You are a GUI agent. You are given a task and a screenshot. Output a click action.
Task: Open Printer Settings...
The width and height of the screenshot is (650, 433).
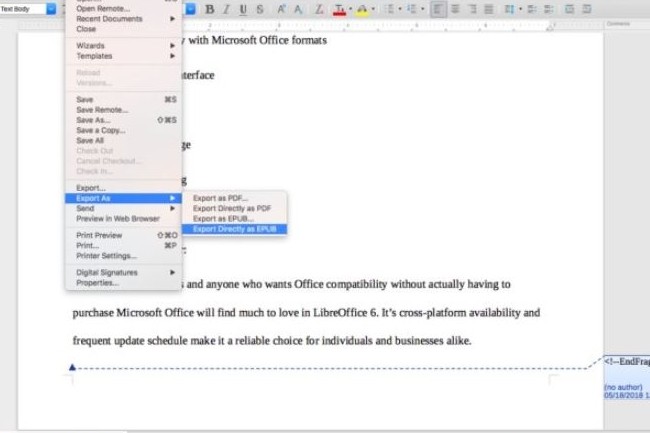click(x=124, y=256)
